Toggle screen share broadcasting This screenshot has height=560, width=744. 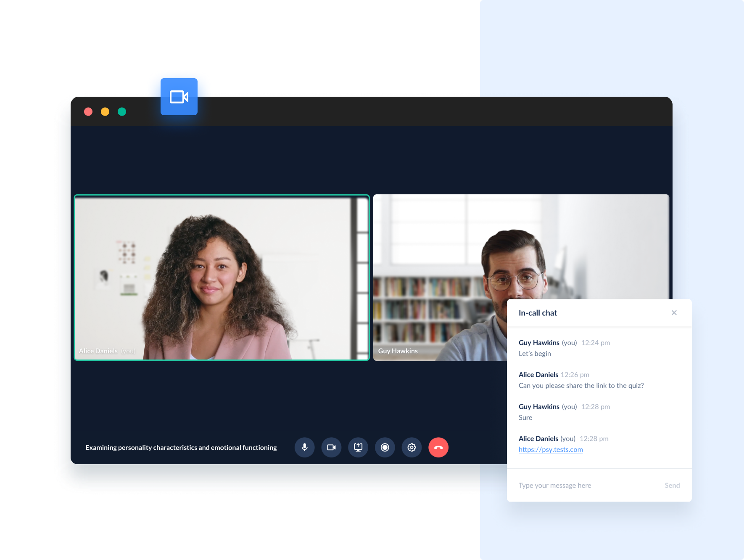click(358, 447)
